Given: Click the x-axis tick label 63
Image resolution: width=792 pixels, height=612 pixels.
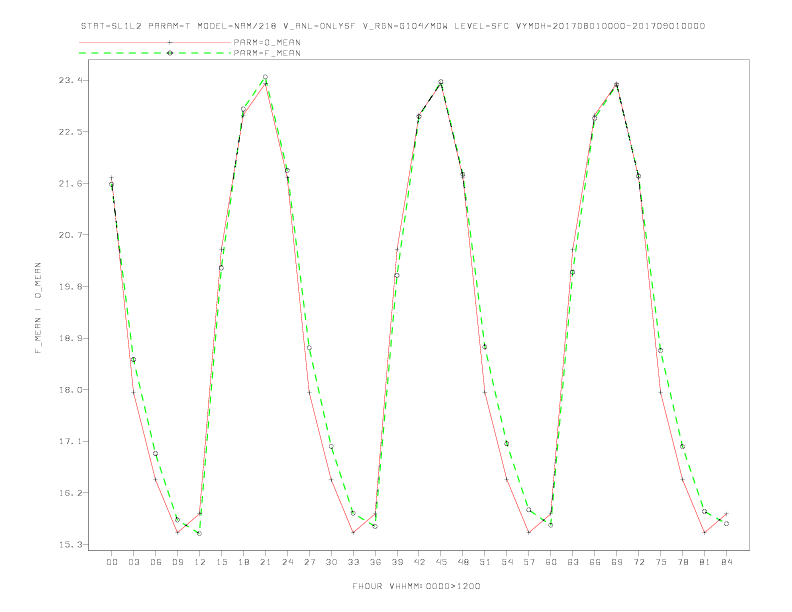Looking at the screenshot, I should click(x=573, y=562).
